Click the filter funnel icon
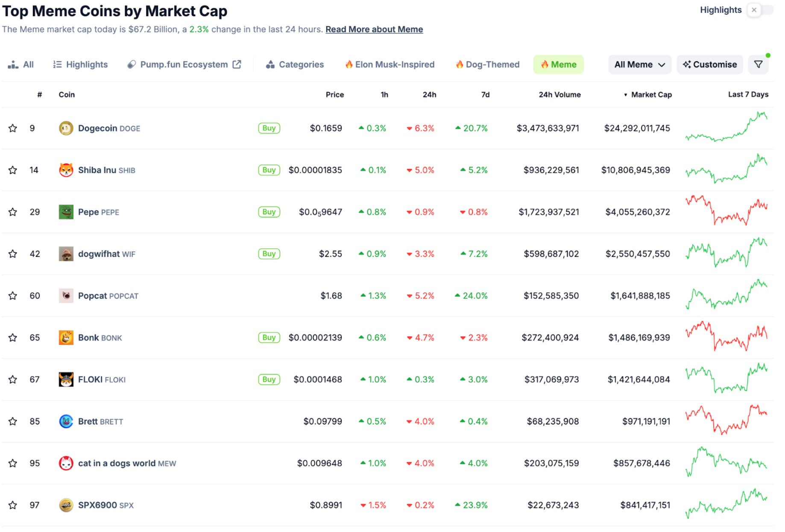 click(758, 64)
